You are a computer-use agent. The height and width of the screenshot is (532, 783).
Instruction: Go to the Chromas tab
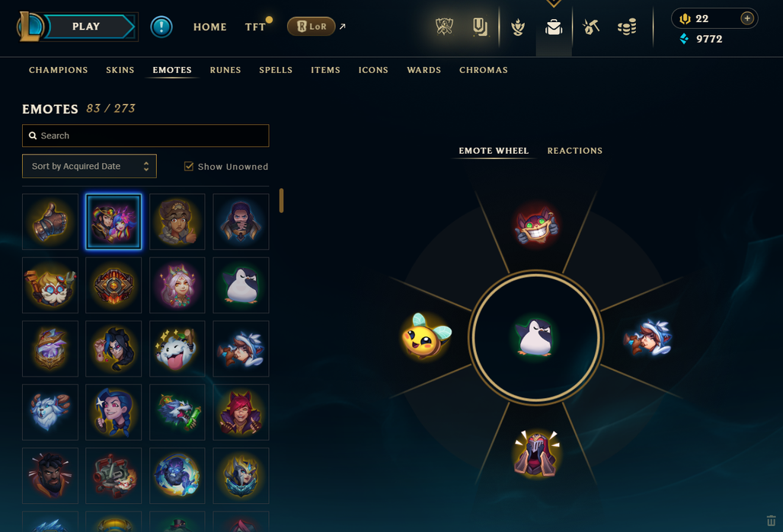coord(484,70)
